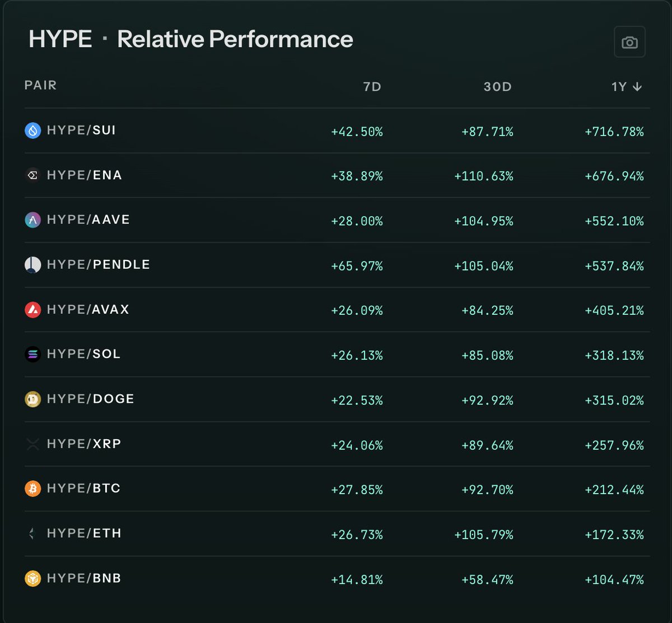Select the +26.09% AVAX 7D value

click(x=357, y=310)
